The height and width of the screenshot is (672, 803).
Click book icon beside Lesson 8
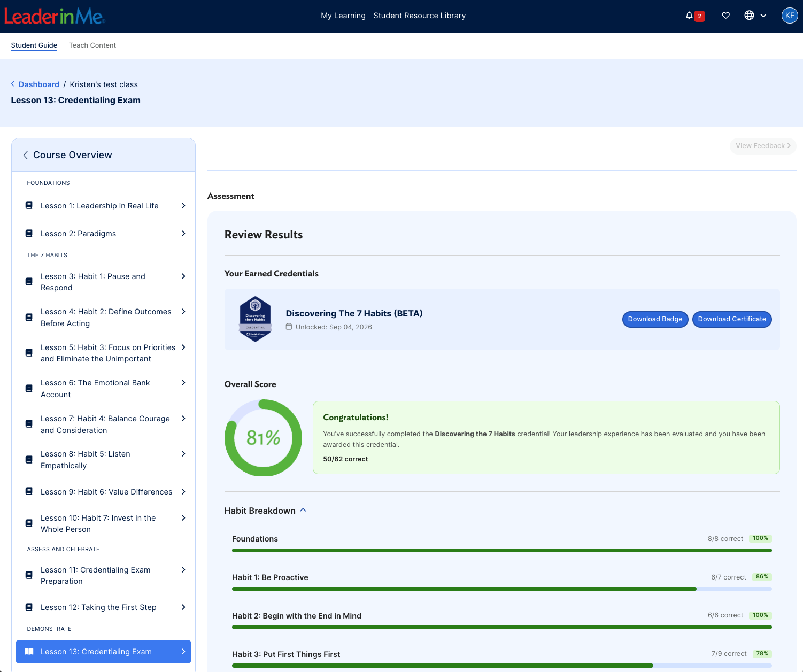[29, 460]
